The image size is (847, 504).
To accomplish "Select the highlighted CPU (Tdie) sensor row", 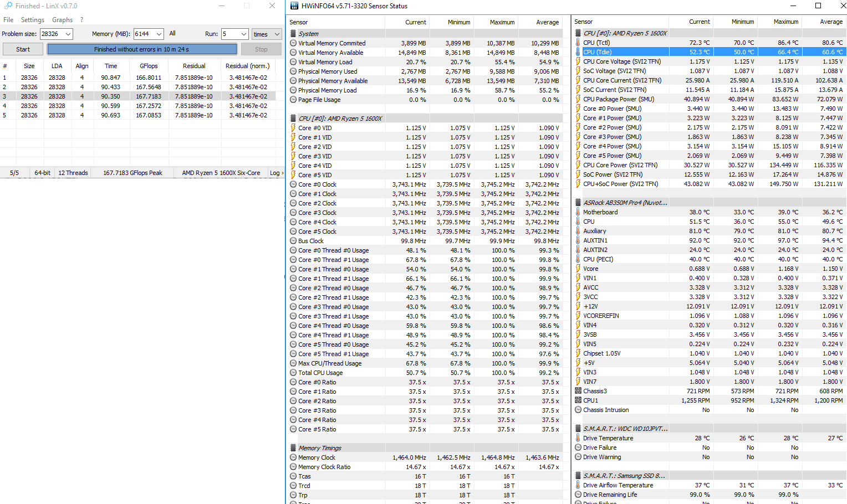I will pyautogui.click(x=710, y=52).
